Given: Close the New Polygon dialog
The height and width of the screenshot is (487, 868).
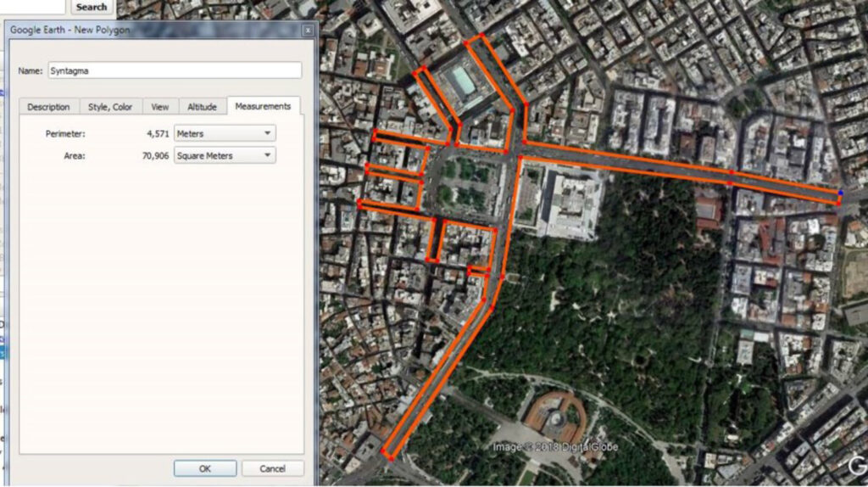Looking at the screenshot, I should (308, 30).
